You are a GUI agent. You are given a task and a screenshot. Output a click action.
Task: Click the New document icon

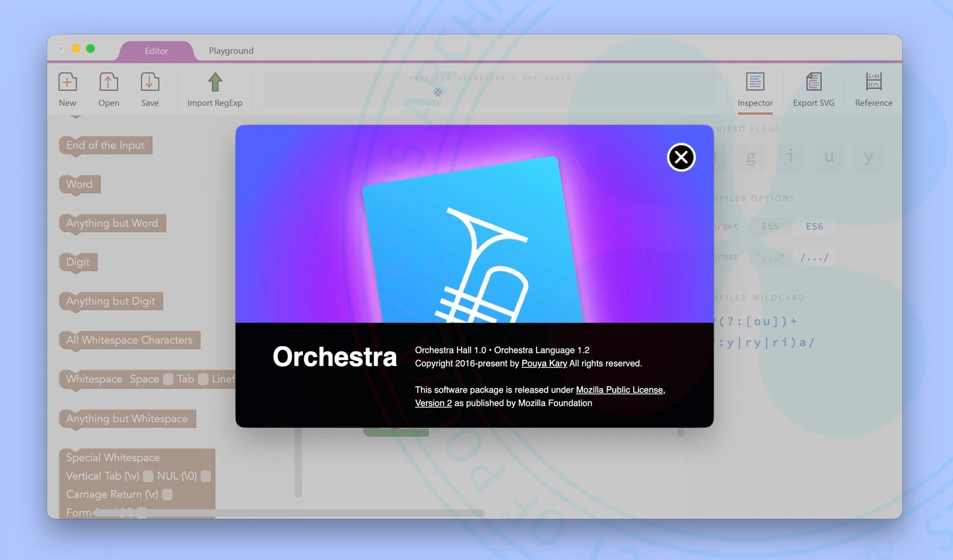(x=67, y=82)
